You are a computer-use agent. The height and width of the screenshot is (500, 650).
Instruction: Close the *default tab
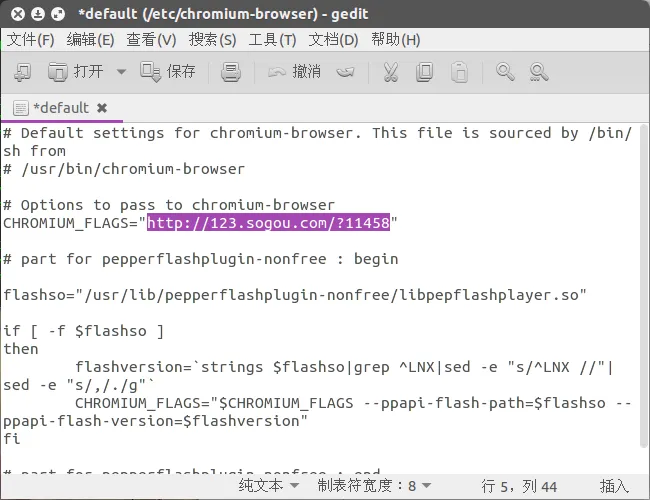[x=102, y=108]
